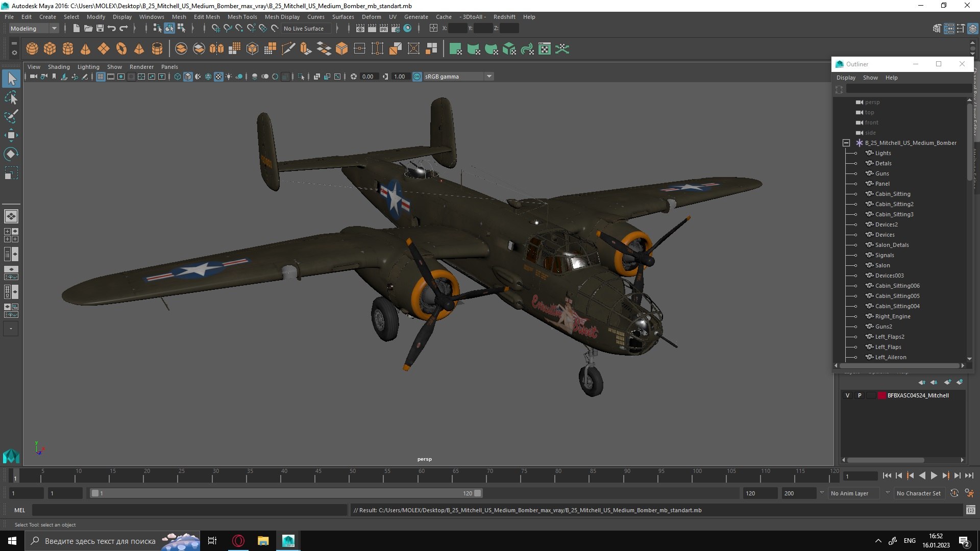Toggle Snap to grids
The width and height of the screenshot is (980, 551).
(x=216, y=29)
